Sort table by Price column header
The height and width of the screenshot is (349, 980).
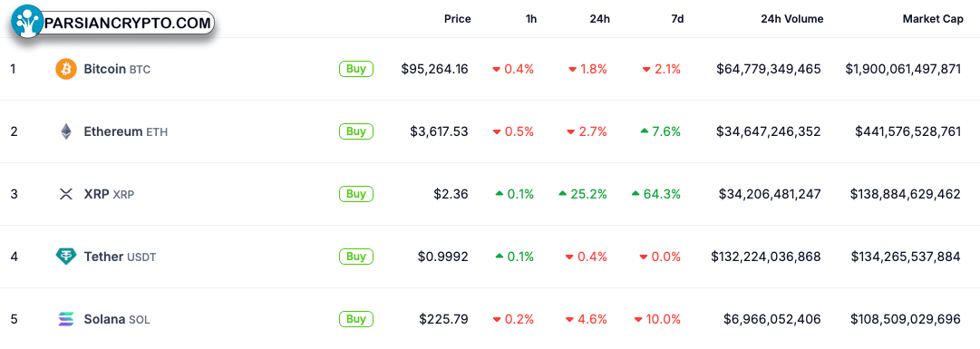[x=458, y=19]
